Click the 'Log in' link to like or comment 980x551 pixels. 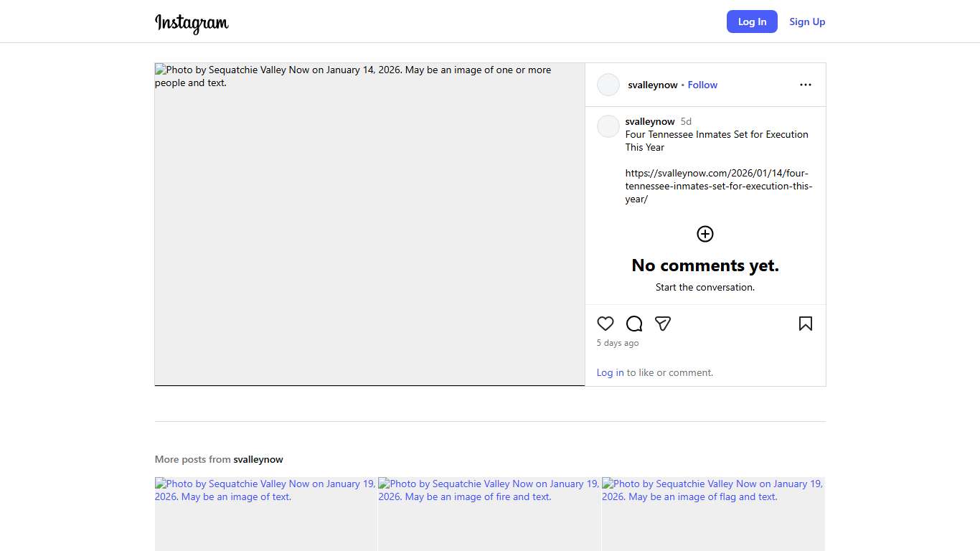[x=610, y=372]
